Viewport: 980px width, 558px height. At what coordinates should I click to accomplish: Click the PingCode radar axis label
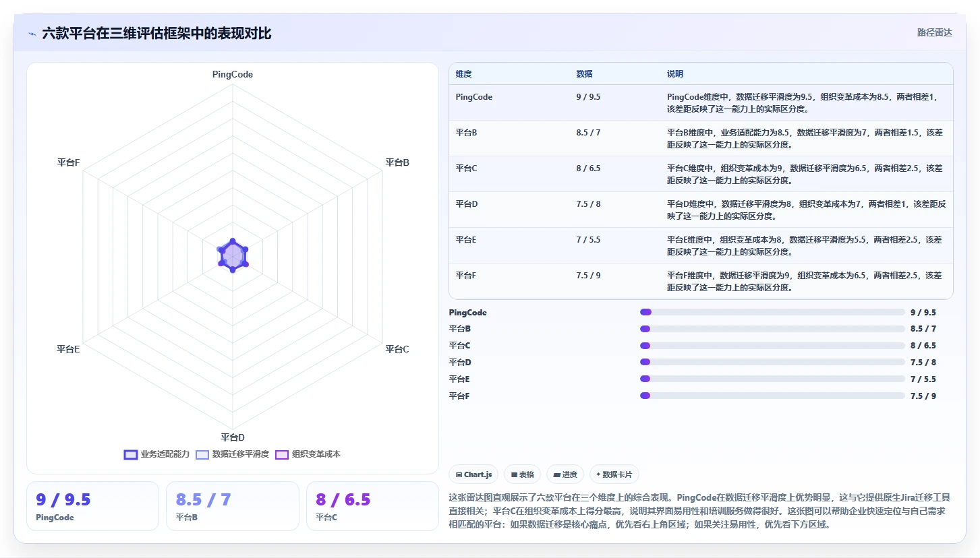pos(233,75)
